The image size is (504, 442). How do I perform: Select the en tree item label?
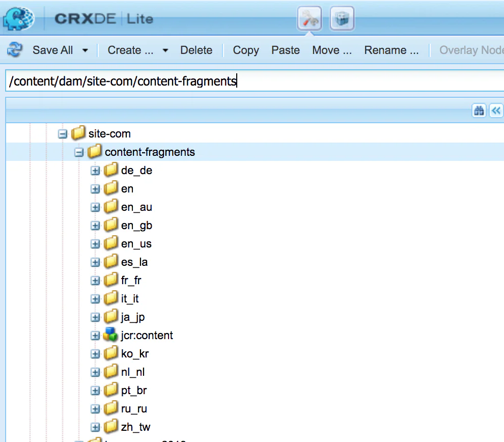[127, 189]
